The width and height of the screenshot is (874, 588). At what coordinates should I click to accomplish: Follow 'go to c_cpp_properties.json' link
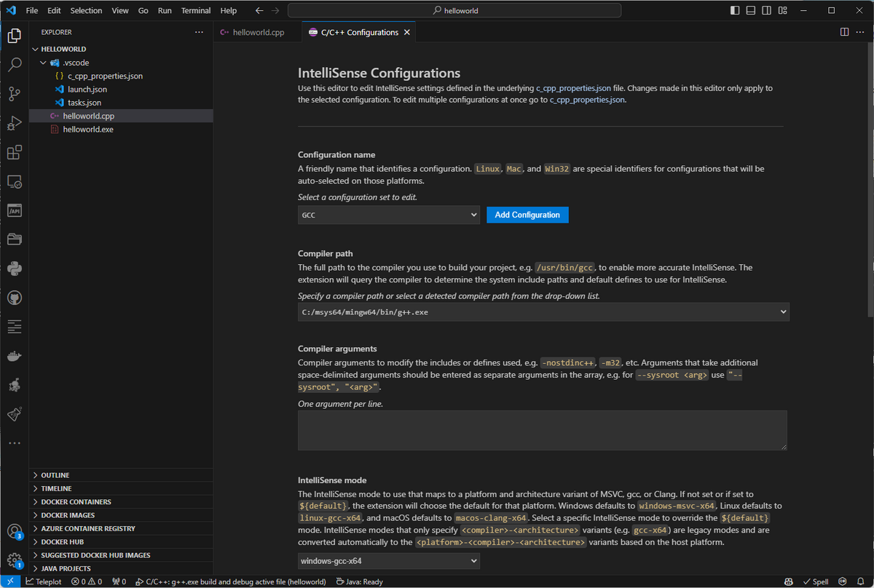pyautogui.click(x=587, y=100)
